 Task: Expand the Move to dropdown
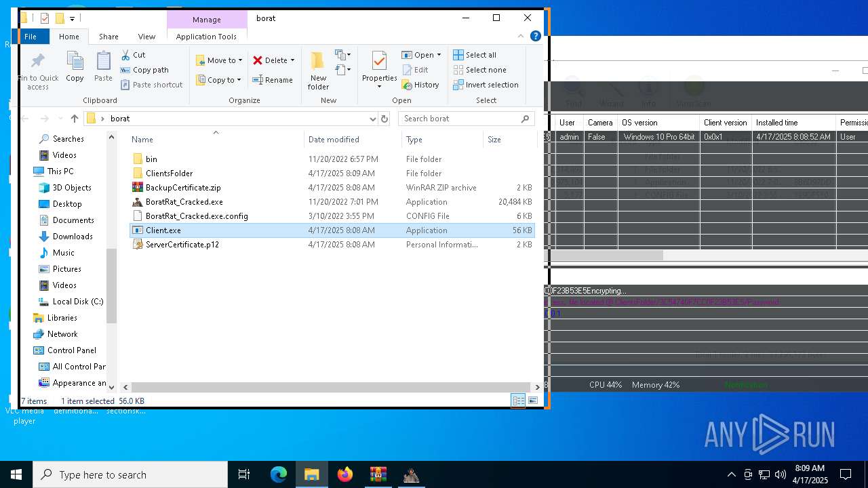[x=240, y=60]
